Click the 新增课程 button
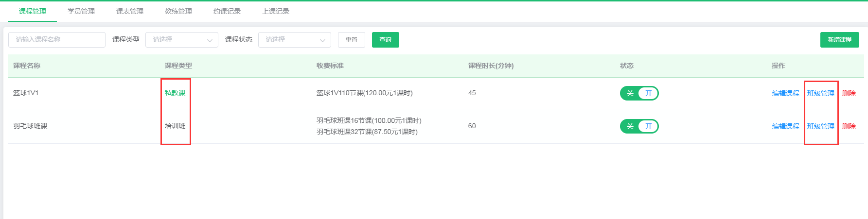The height and width of the screenshot is (219, 868). click(839, 40)
